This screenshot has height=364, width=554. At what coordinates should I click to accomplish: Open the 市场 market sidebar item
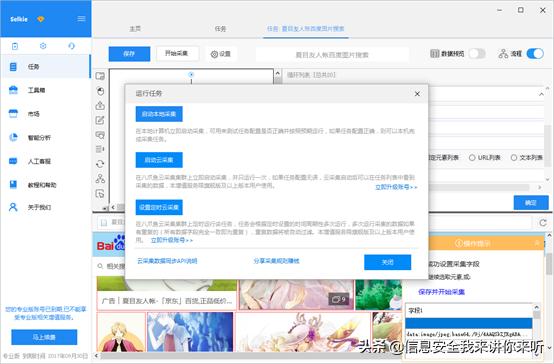[x=46, y=114]
